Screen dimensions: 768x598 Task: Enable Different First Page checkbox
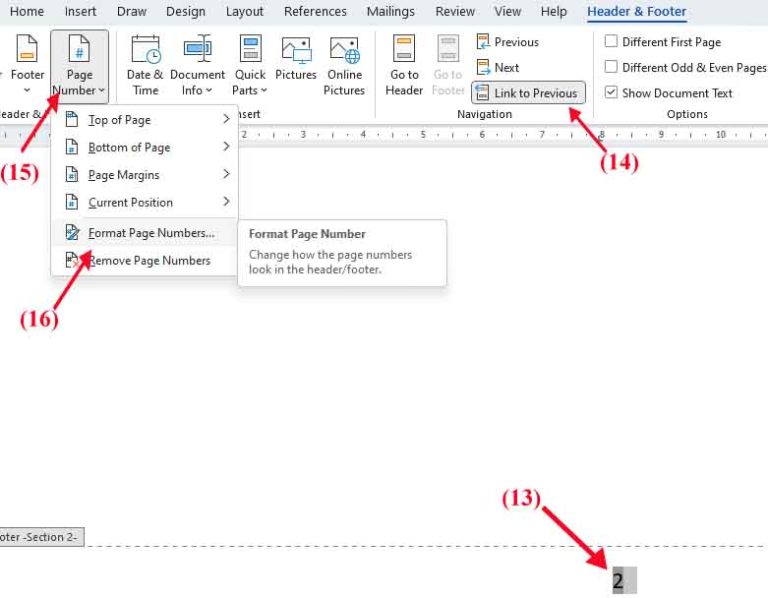[611, 41]
